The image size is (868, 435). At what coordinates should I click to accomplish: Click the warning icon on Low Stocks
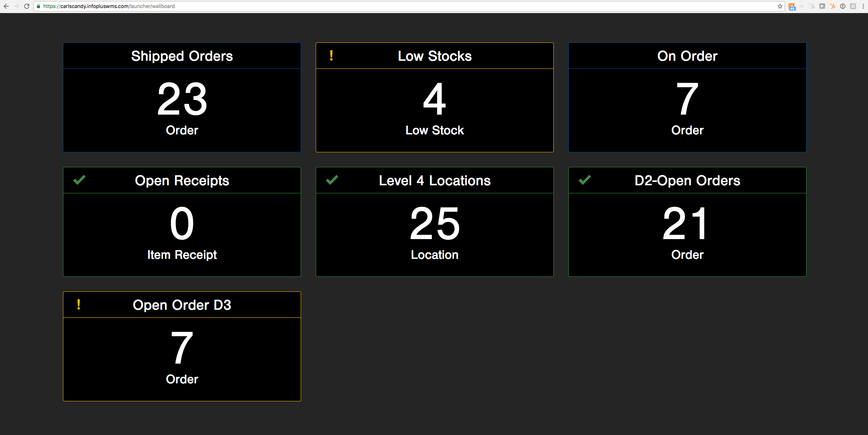click(x=331, y=56)
